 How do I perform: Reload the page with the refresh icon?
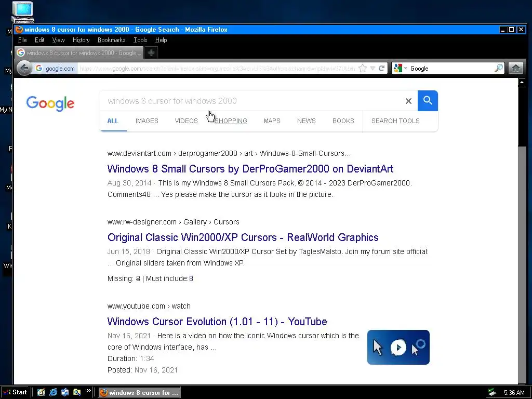tap(382, 68)
